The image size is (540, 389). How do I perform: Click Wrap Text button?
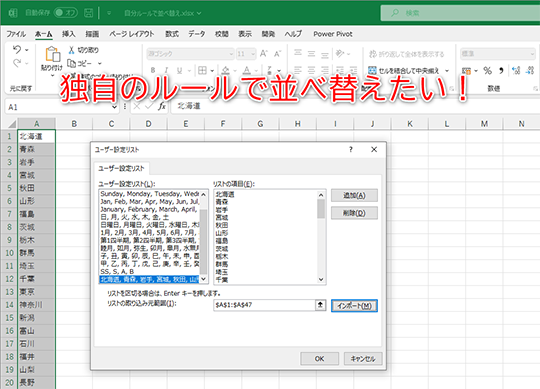[406, 54]
